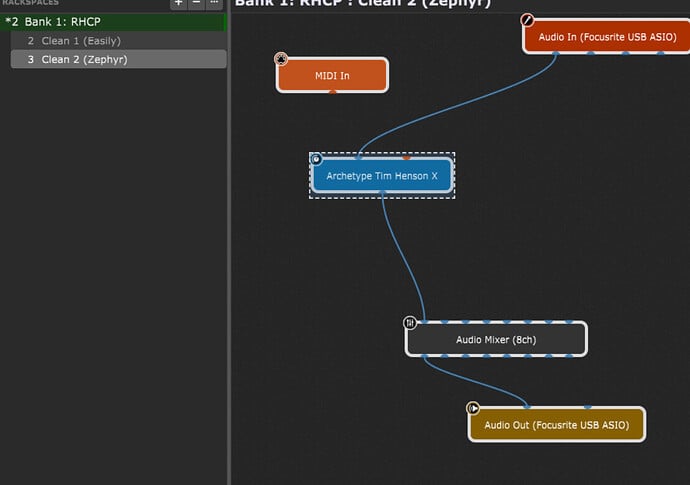Click the Audio In block's corner icon
The image size is (690, 485).
click(x=528, y=20)
